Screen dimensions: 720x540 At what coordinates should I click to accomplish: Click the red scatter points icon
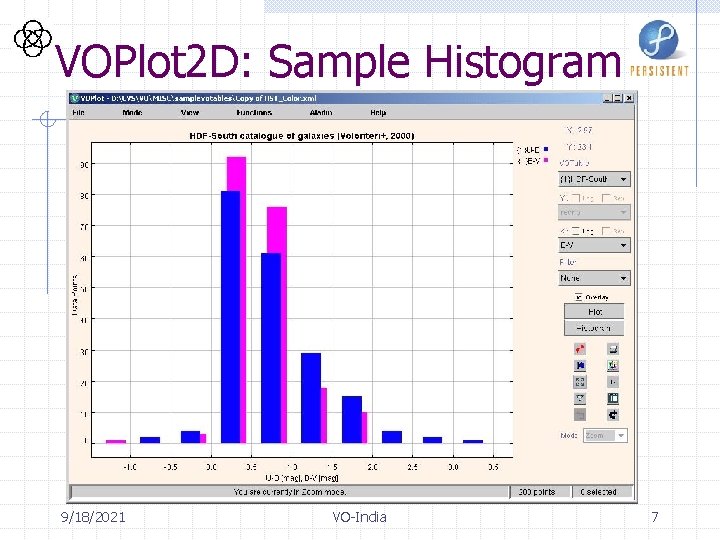pyautogui.click(x=580, y=349)
